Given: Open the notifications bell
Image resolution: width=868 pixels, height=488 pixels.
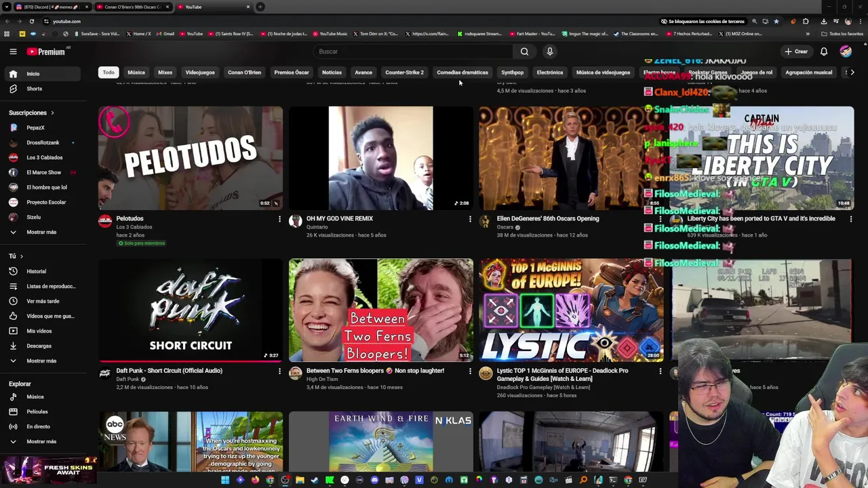Looking at the screenshot, I should coord(824,52).
